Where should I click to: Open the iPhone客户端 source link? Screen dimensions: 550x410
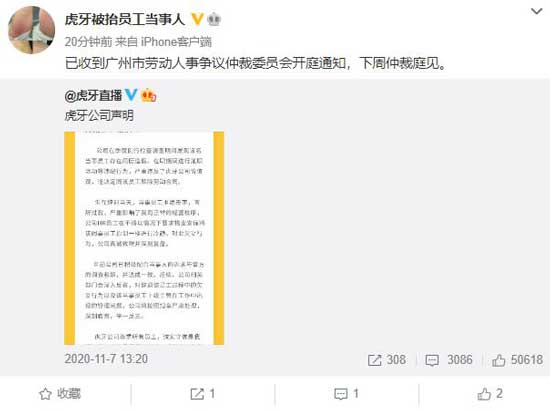(x=176, y=42)
